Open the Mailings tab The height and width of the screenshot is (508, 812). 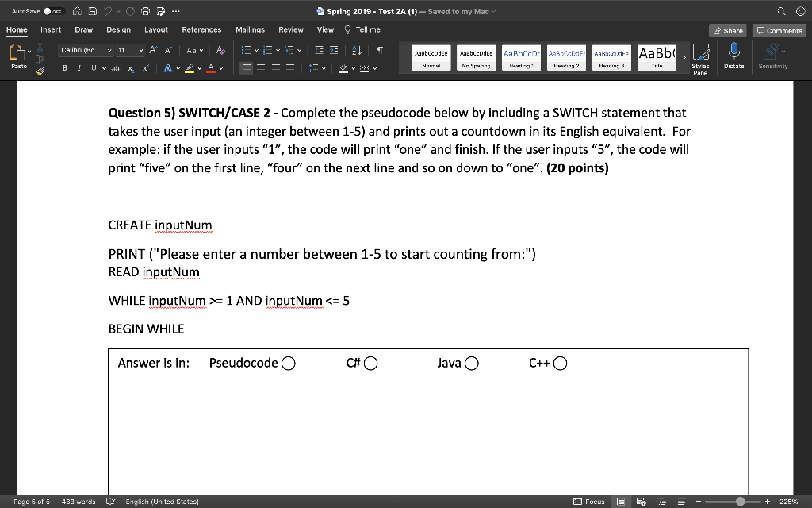coord(250,29)
